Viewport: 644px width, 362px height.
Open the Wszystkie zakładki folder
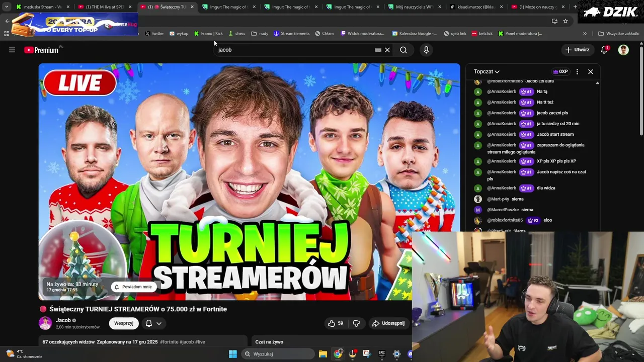(619, 34)
